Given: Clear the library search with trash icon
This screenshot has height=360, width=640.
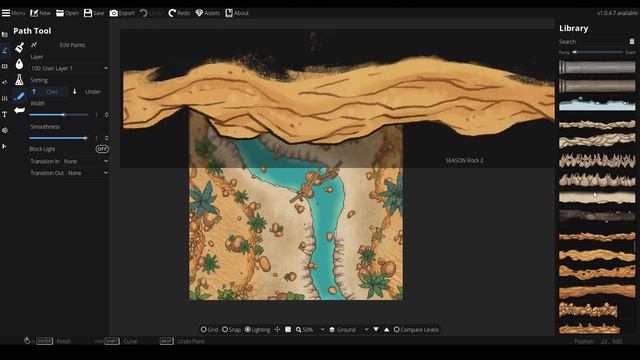Looking at the screenshot, I should click(632, 42).
